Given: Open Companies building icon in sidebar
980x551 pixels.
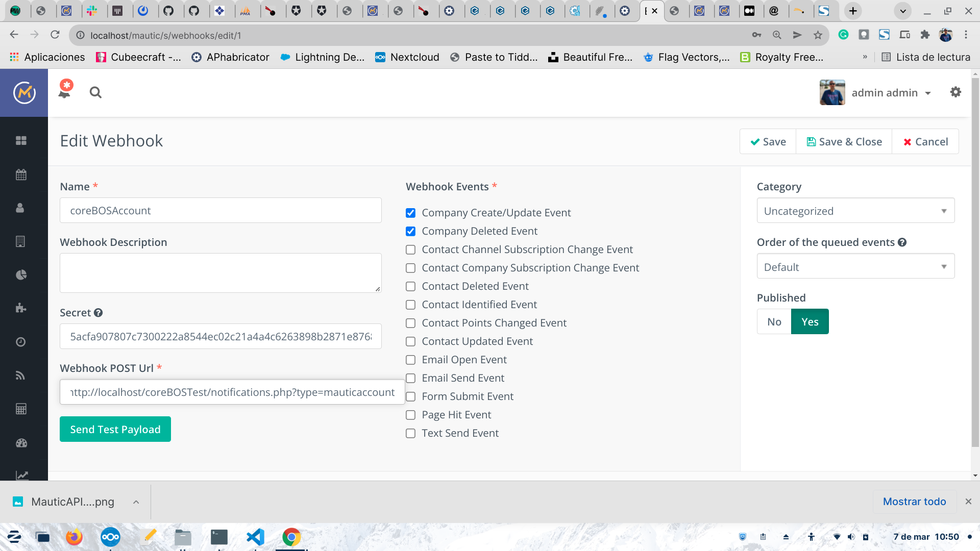Looking at the screenshot, I should coord(20,241).
